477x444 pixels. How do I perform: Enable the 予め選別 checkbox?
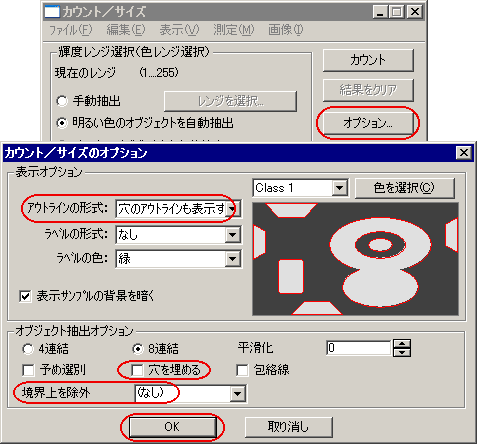28,370
